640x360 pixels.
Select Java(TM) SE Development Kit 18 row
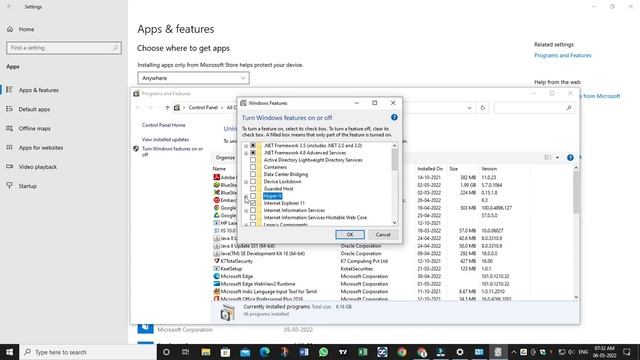pyautogui.click(x=371, y=253)
